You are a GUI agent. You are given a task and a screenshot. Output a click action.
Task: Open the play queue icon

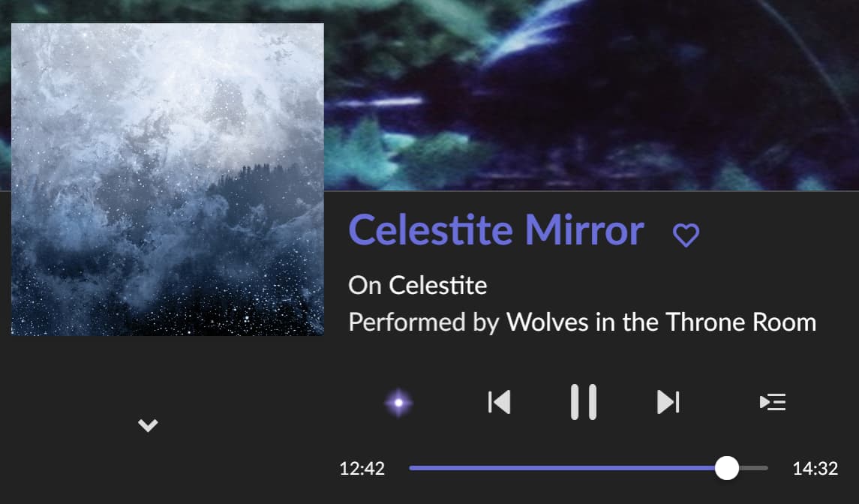[773, 402]
